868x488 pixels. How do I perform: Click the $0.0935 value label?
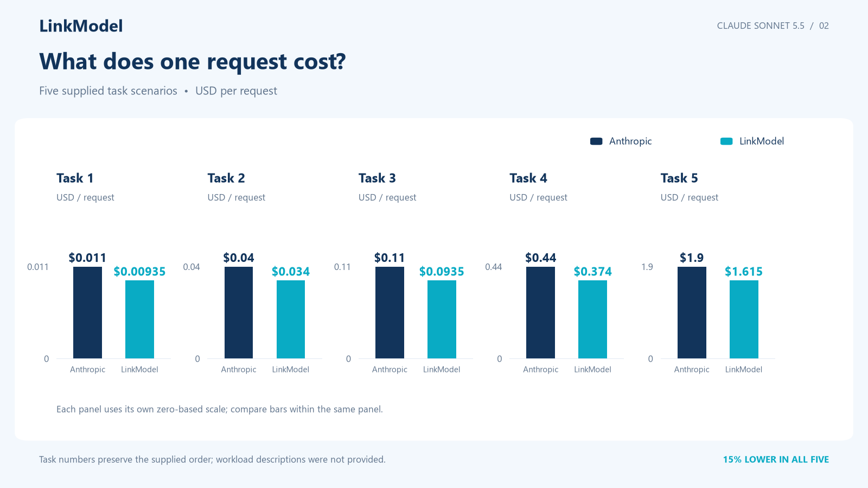click(442, 272)
